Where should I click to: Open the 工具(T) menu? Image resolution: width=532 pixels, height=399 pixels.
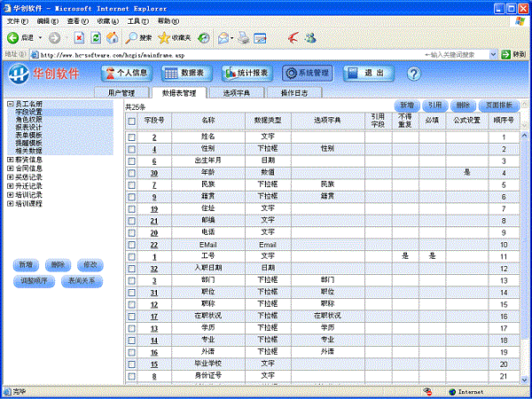137,20
